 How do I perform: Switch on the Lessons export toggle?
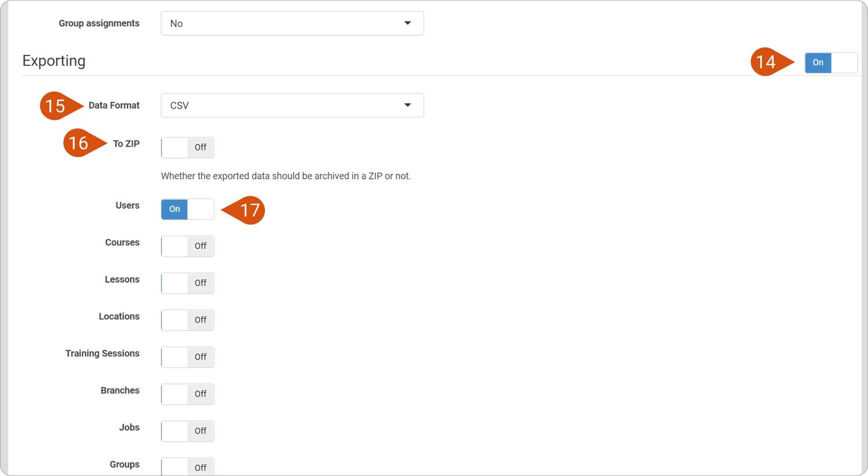188,283
